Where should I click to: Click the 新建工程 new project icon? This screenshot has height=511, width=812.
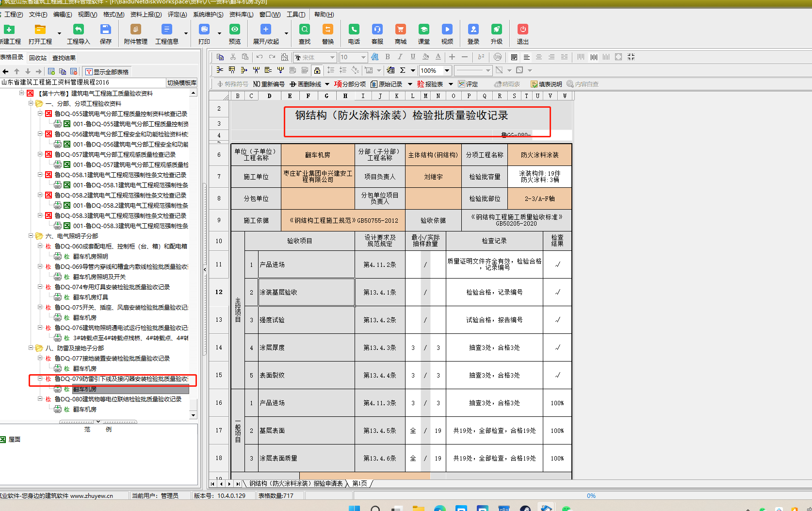[x=9, y=30]
